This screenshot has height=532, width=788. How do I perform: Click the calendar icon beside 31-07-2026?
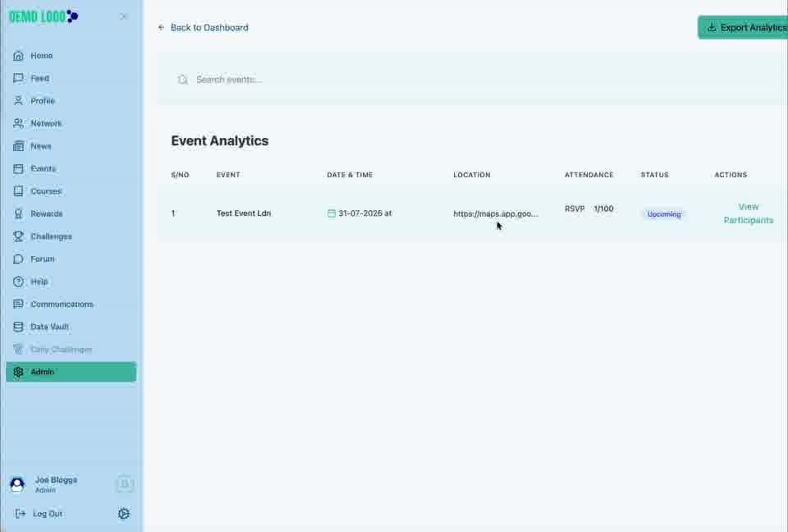332,213
